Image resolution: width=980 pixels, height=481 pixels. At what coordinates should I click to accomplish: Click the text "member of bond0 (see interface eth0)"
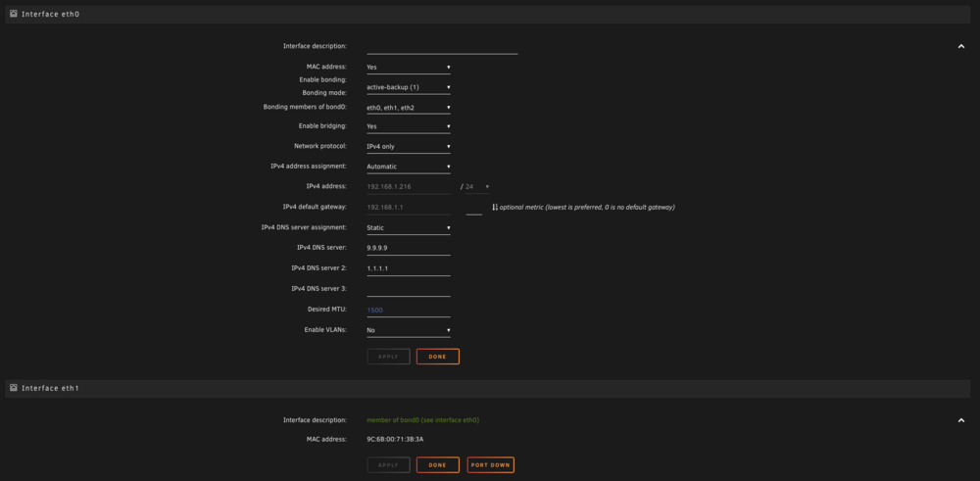(x=423, y=420)
